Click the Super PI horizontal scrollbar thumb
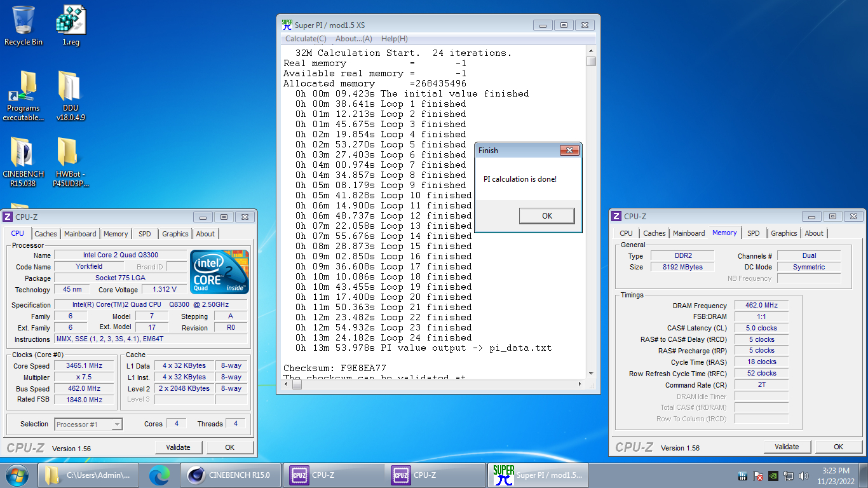868x488 pixels. (x=297, y=384)
